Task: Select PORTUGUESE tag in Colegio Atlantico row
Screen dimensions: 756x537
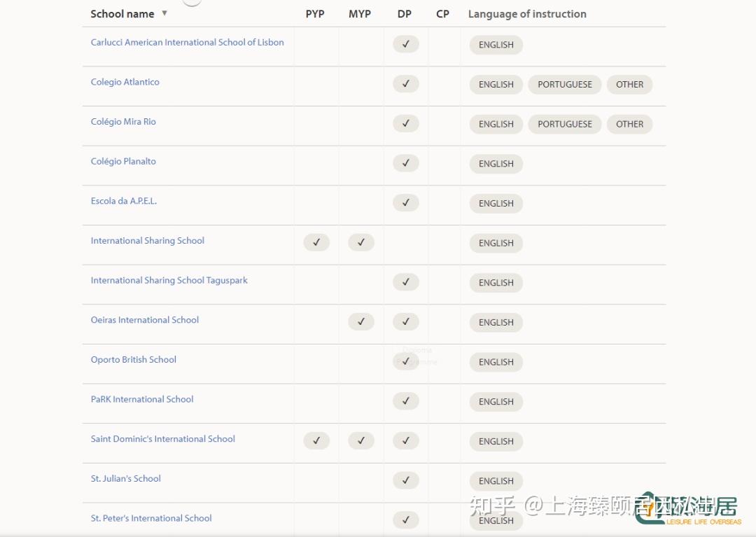Action: [564, 85]
